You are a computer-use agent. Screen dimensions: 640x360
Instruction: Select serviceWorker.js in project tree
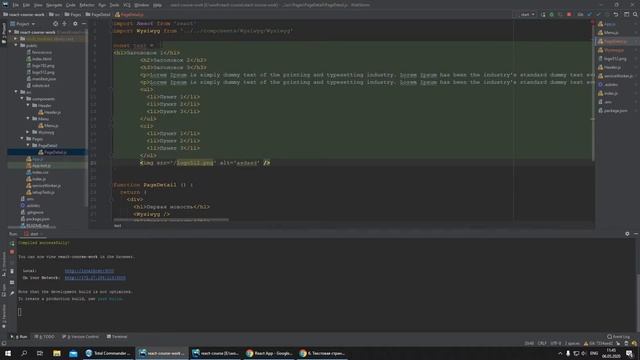(44, 186)
